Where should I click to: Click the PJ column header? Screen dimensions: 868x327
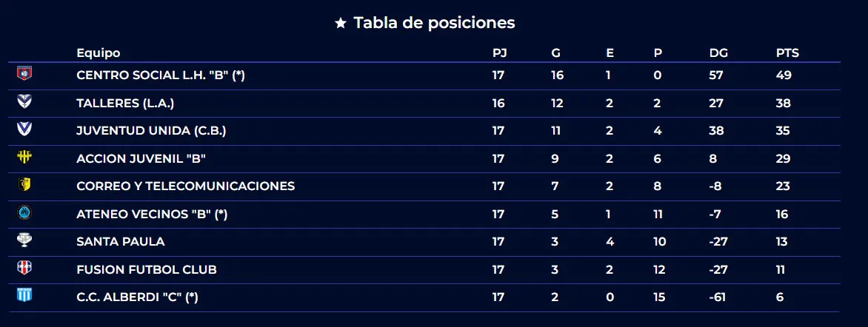pos(499,53)
